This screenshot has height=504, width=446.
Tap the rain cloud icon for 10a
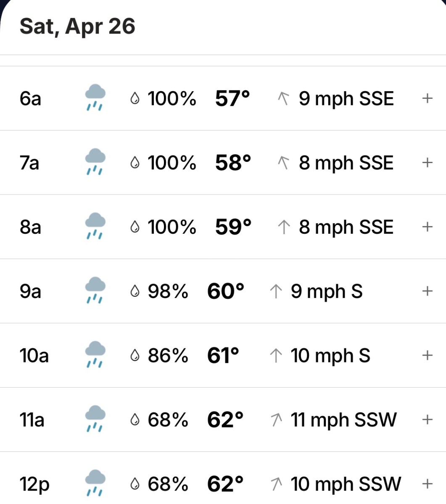(95, 355)
